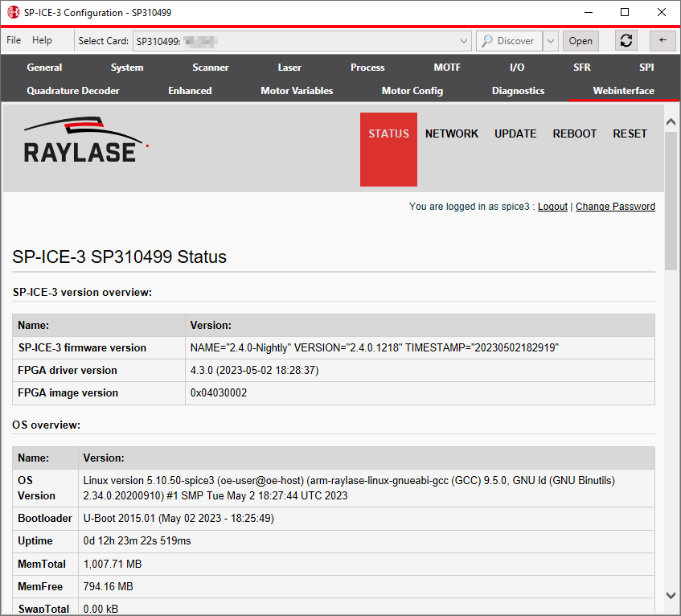Click the '1,007.71 MB' value
Viewport: 681px width, 616px height.
113,564
